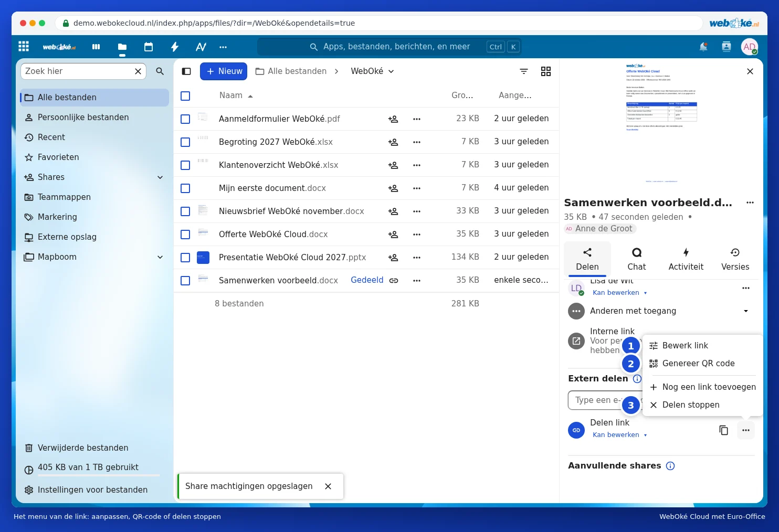Viewport: 779px width, 532px height.
Task: Open the Contacts icon in top bar
Action: [x=727, y=47]
